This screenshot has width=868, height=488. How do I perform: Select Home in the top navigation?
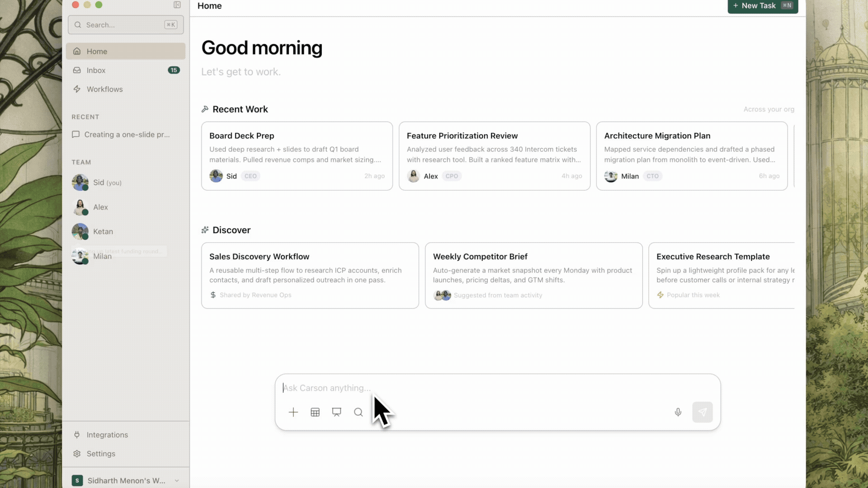coord(209,6)
